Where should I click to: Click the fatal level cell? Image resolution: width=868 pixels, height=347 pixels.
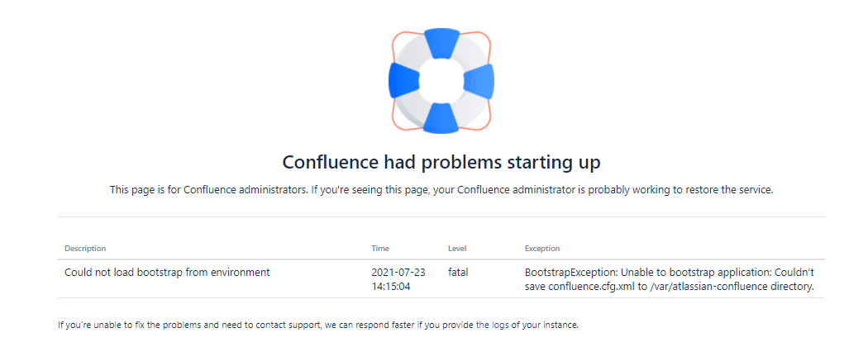[x=458, y=273]
